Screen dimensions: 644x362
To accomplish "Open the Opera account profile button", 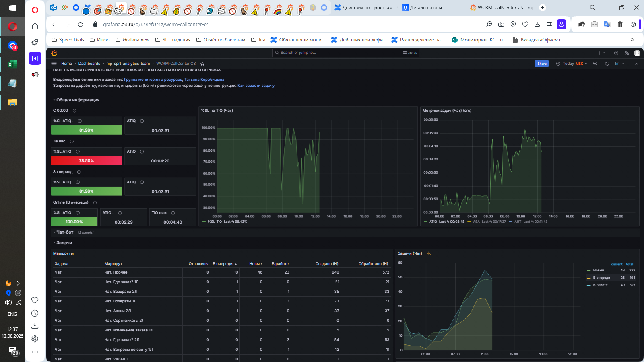I will point(561,24).
